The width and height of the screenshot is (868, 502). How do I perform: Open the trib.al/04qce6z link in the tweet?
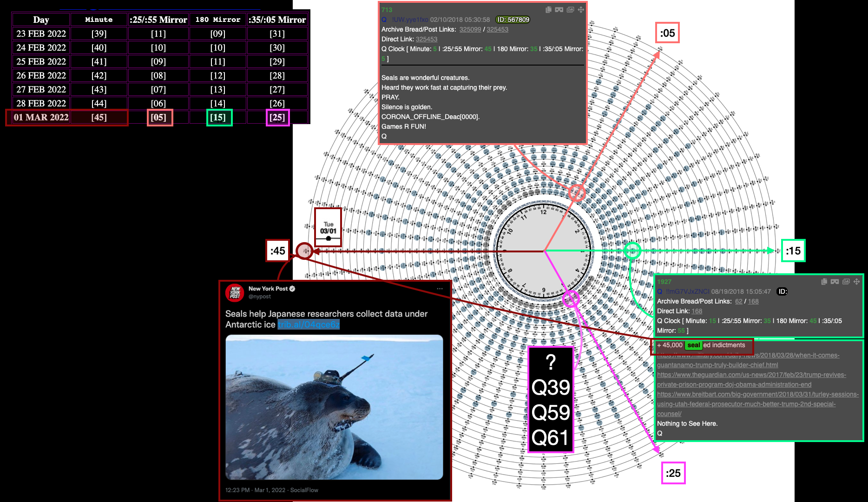(309, 324)
